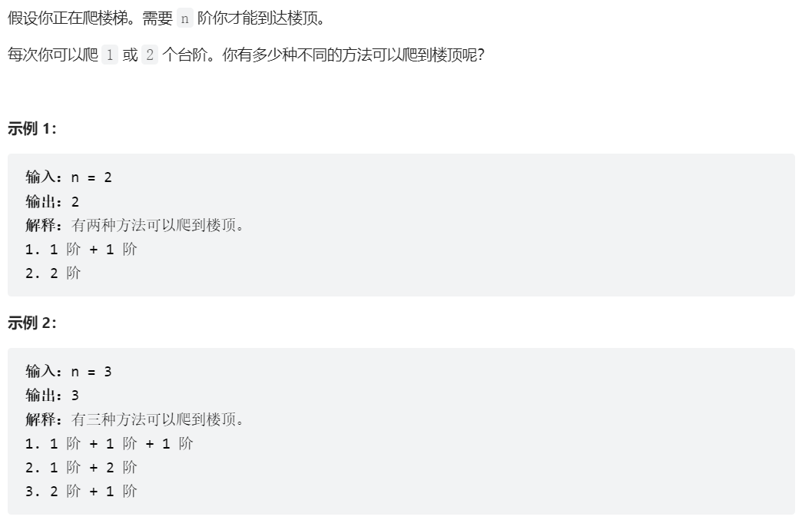Click the line "1. 1 阶 + 1 阶 + 1 阶"

click(109, 443)
